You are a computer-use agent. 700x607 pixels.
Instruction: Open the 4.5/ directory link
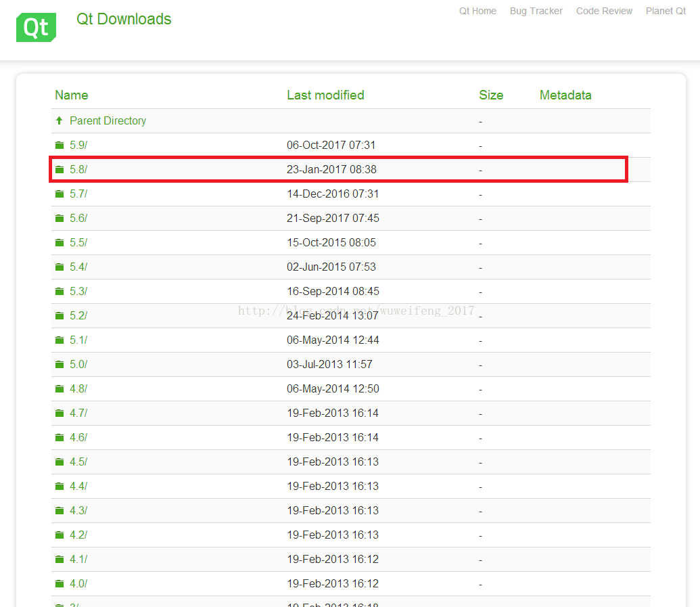click(78, 462)
